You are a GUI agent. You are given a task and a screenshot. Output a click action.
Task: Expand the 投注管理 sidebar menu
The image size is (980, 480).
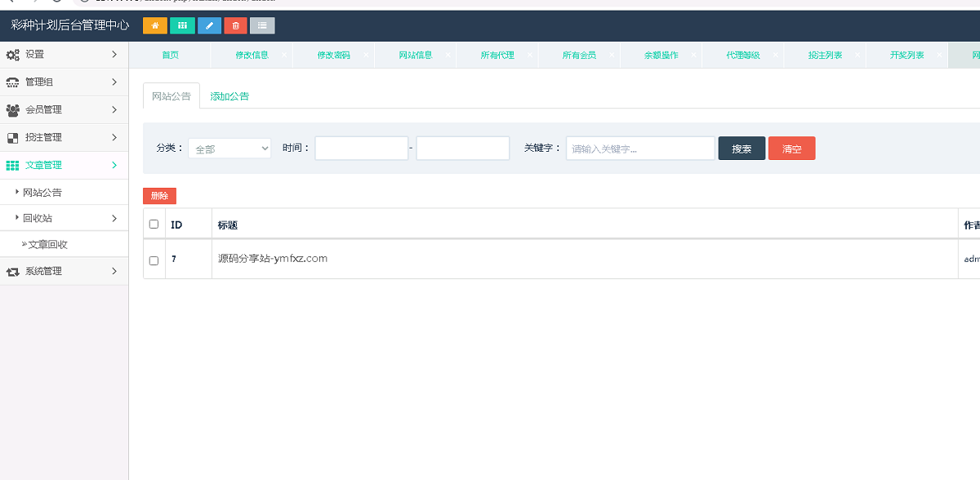coord(64,138)
